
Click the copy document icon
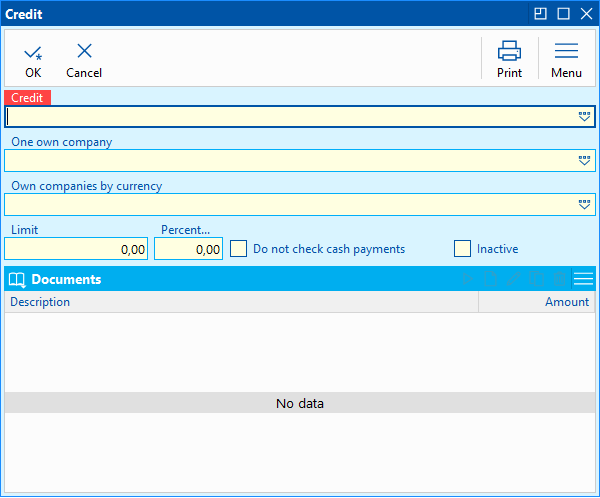point(536,279)
